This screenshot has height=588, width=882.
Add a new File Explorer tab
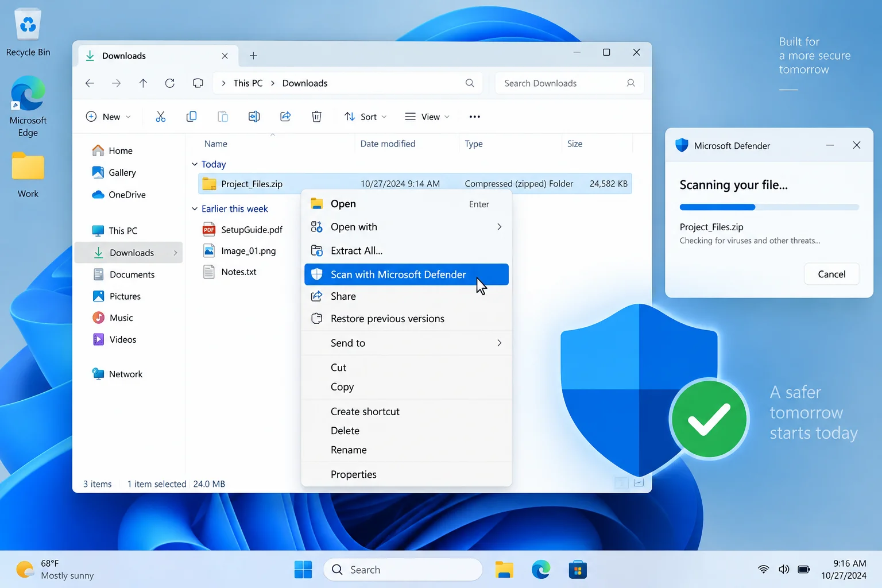point(253,56)
